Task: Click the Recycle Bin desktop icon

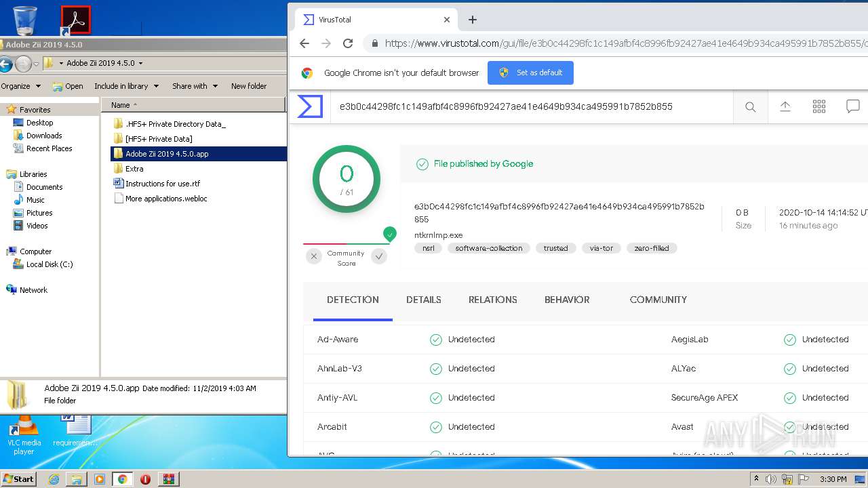Action: [24, 20]
